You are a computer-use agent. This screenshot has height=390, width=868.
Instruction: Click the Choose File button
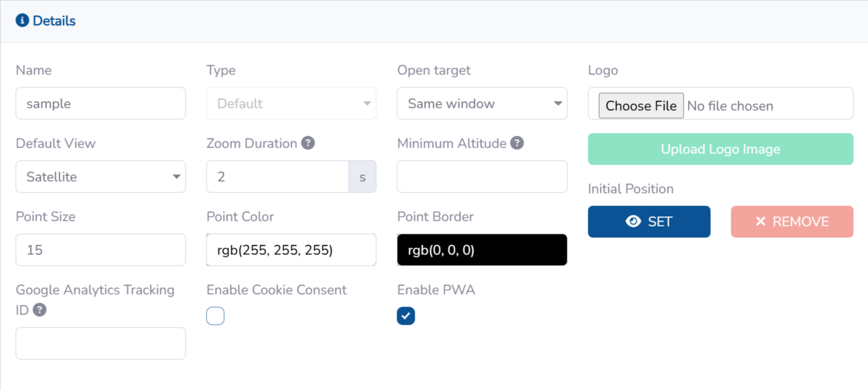coord(641,106)
